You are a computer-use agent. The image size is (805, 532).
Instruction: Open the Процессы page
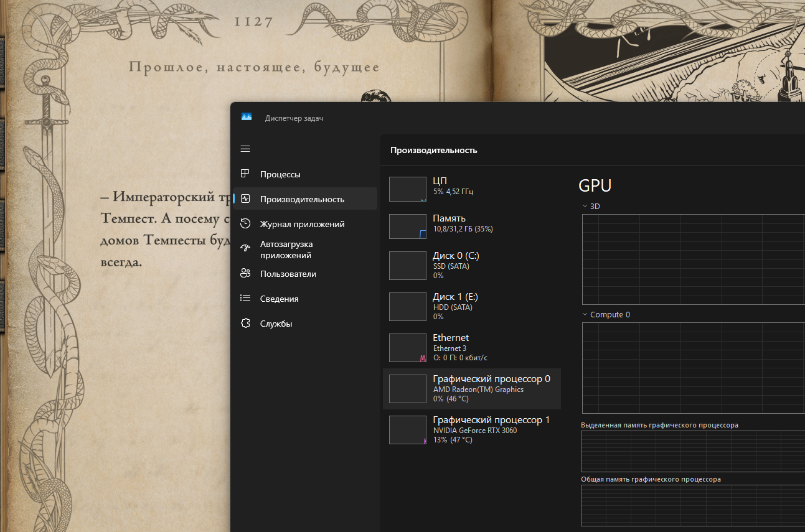click(x=305, y=174)
